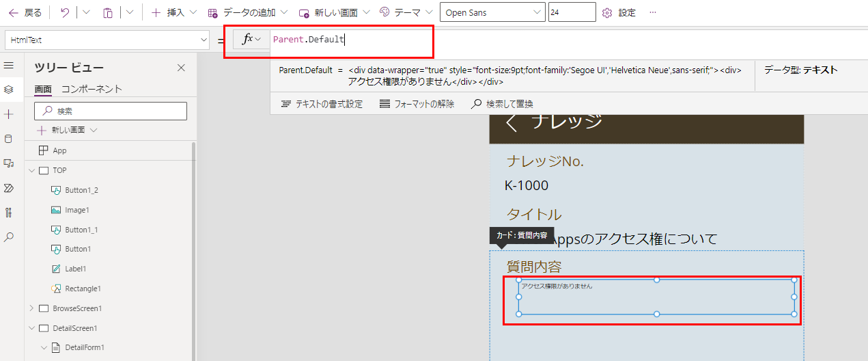Click the back chevron beside ナレッジ header

pos(512,123)
